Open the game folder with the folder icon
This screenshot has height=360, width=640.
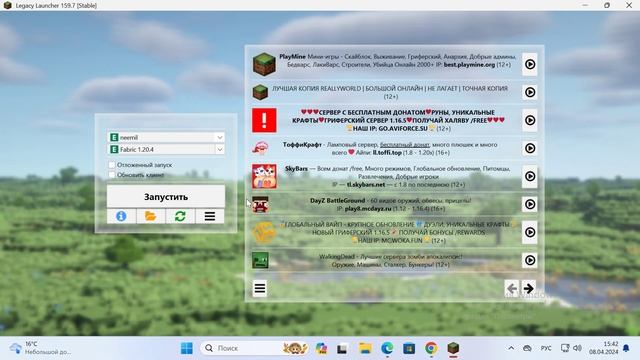coord(151,216)
